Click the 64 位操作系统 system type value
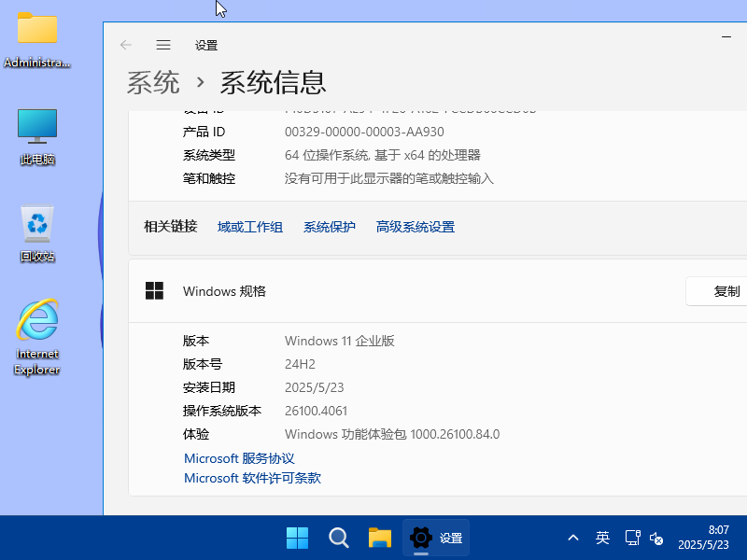Viewport: 747px width, 560px height. click(383, 155)
